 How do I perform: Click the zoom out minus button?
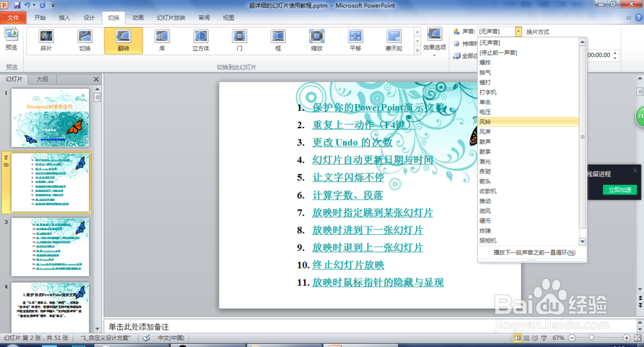point(572,338)
